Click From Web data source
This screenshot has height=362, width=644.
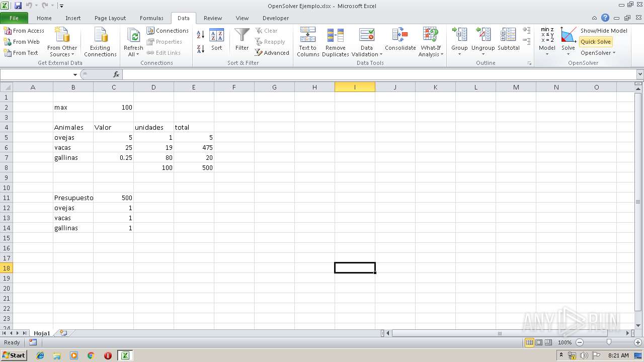point(22,42)
